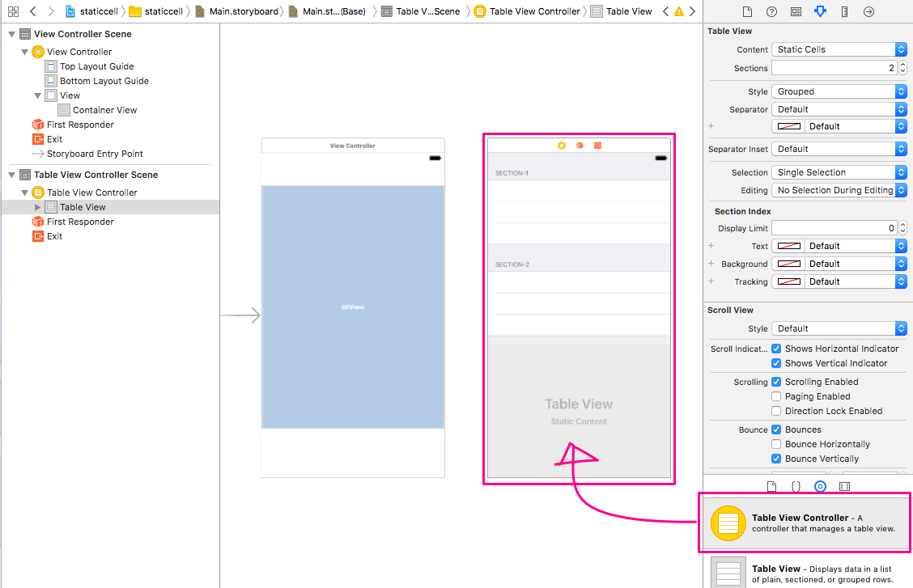Select Table View Controller icon in scene dock
The width and height of the screenshot is (913, 588).
561,146
